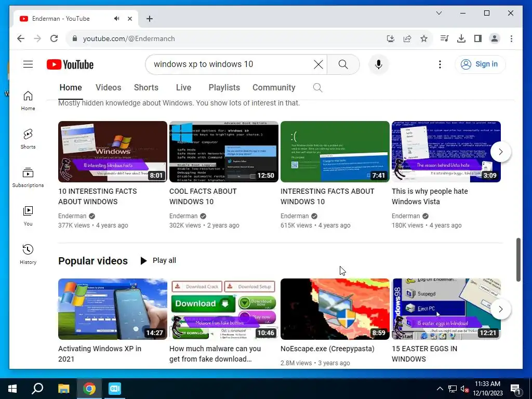This screenshot has height=399, width=532.
Task: Click the YouTube logo
Action: [70, 64]
